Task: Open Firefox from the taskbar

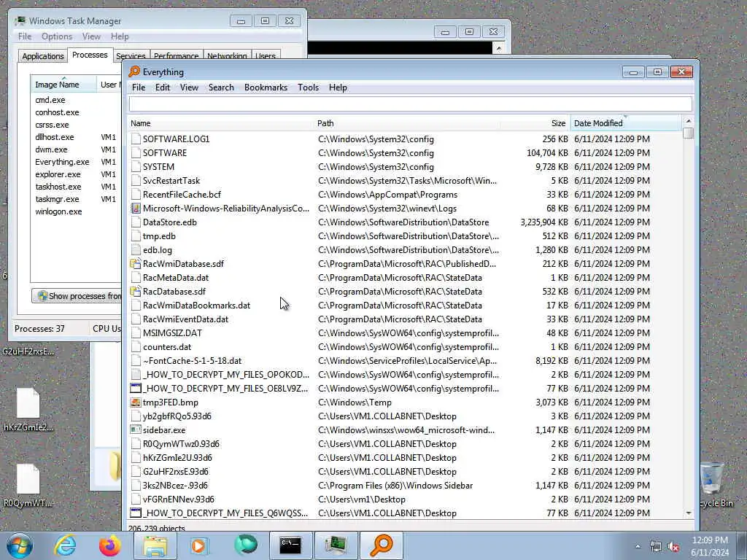Action: (109, 545)
